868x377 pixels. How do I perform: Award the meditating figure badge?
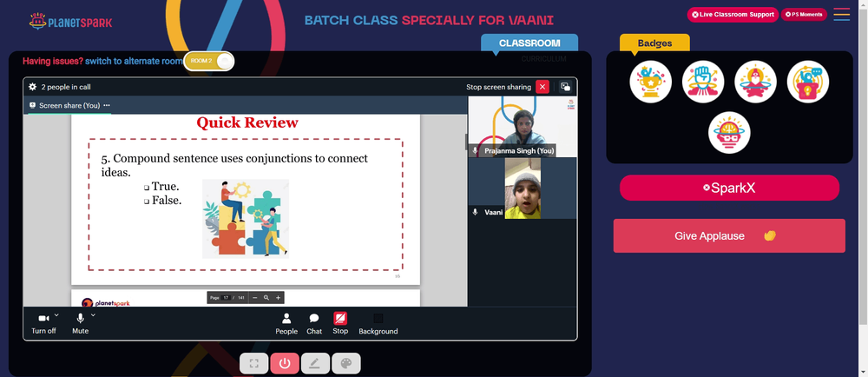(756, 82)
